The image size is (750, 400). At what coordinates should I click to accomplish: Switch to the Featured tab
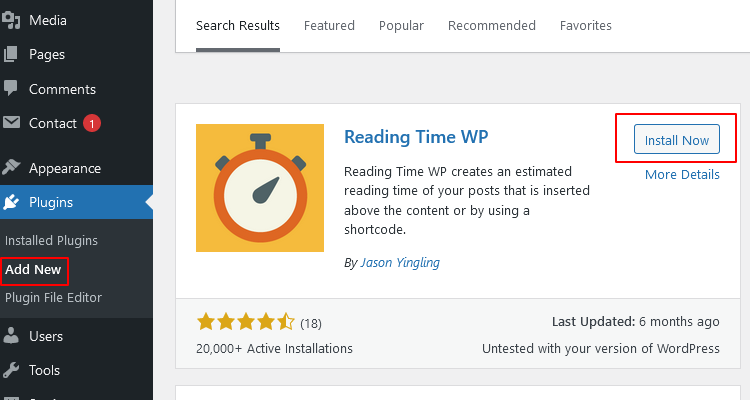click(x=329, y=25)
